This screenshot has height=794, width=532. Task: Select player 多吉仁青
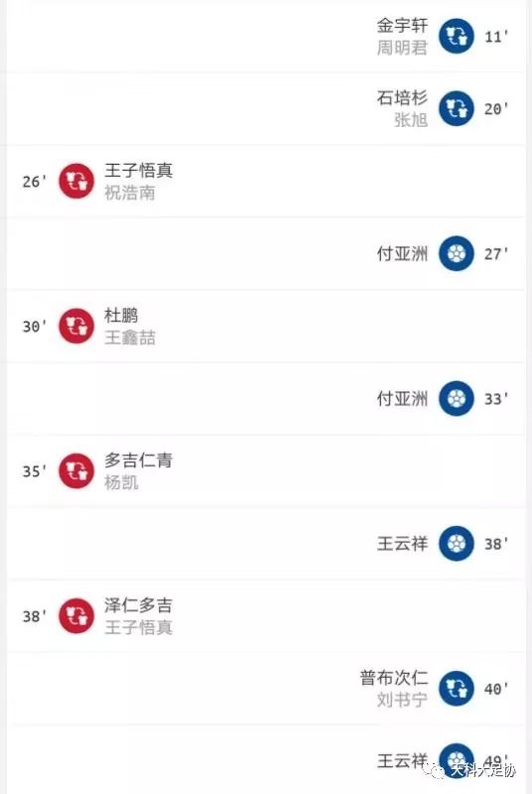tap(138, 460)
